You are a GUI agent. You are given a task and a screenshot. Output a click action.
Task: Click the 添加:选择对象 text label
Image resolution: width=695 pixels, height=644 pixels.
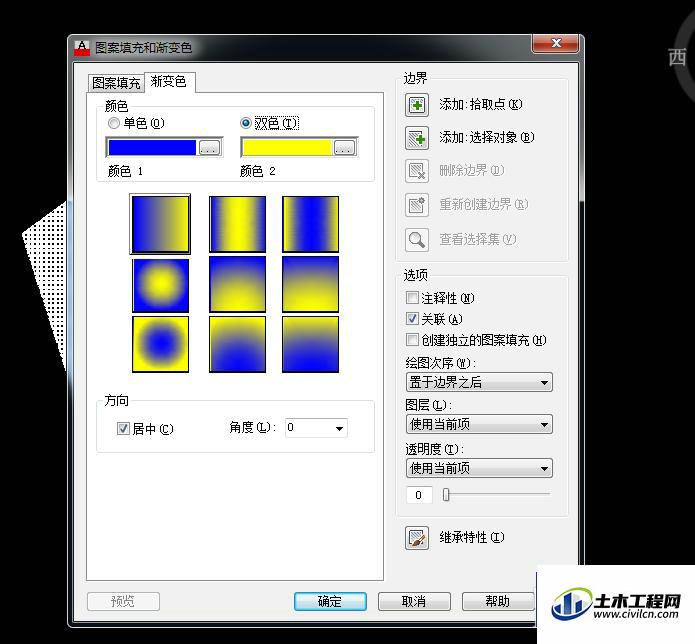click(487, 138)
